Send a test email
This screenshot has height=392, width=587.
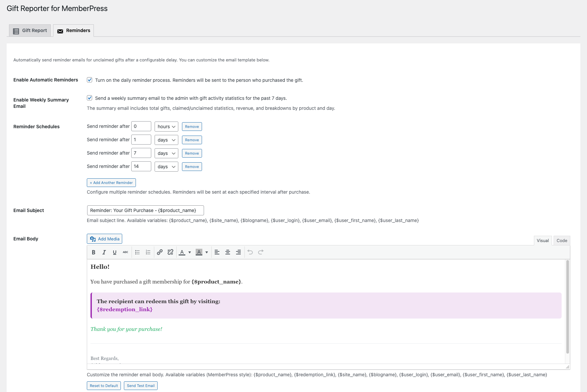pyautogui.click(x=141, y=385)
